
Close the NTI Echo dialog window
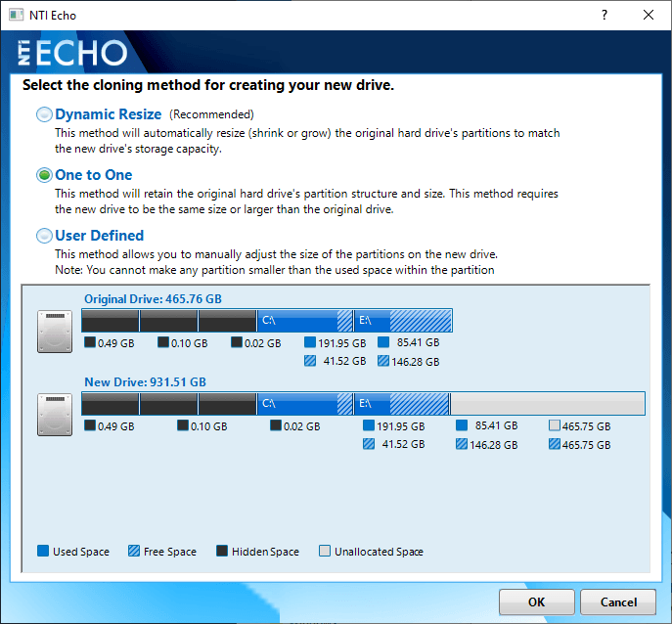(x=649, y=16)
